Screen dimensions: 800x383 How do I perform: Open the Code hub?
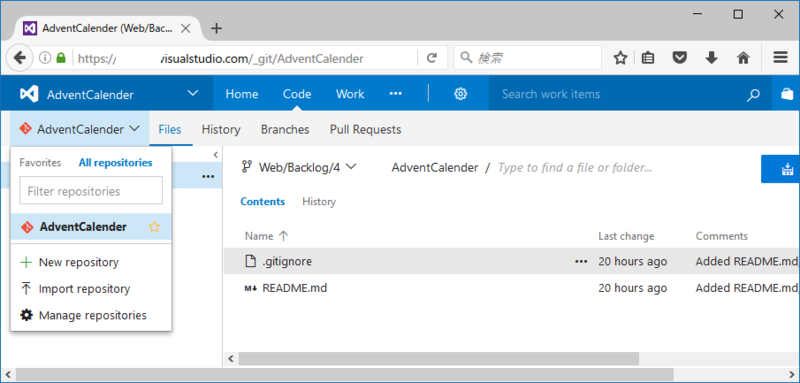[x=297, y=94]
